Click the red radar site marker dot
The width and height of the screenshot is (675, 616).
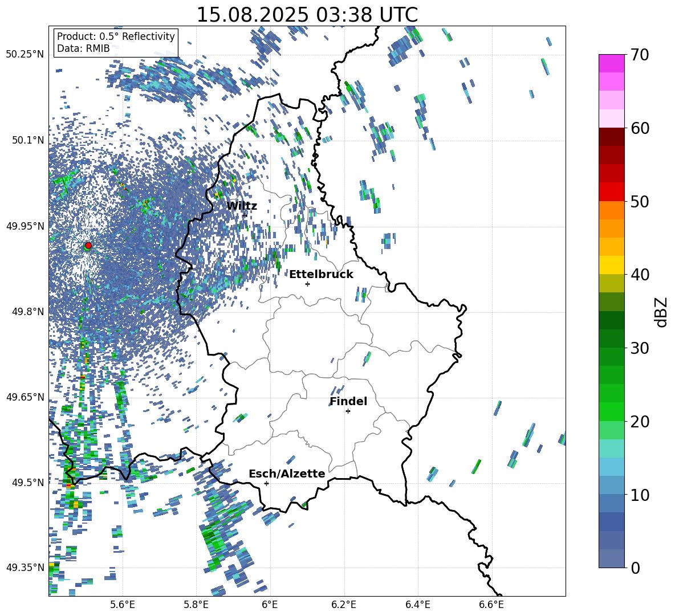88,245
